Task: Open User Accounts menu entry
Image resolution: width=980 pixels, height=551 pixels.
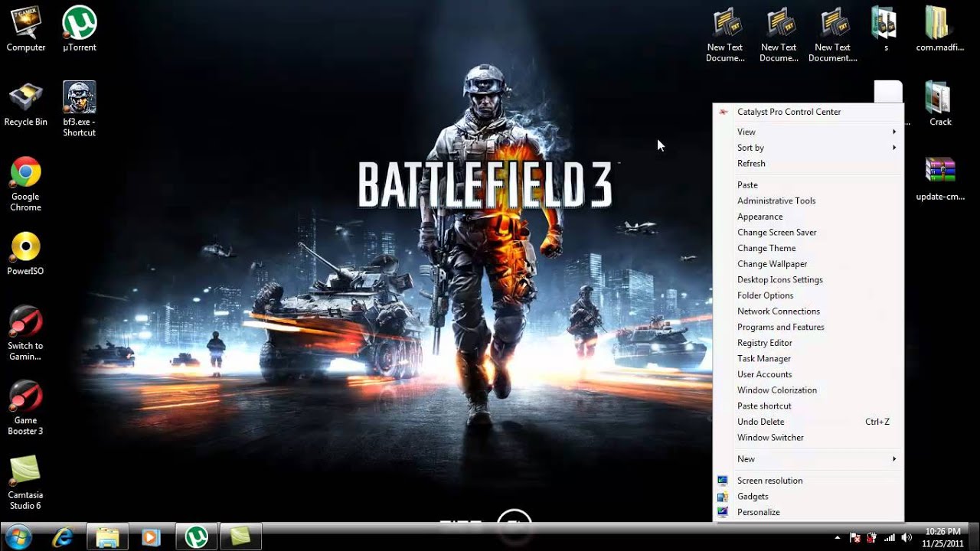Action: click(x=808, y=374)
